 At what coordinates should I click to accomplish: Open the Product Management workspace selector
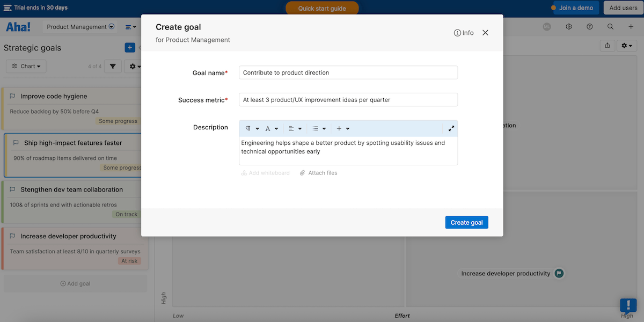[x=80, y=27]
